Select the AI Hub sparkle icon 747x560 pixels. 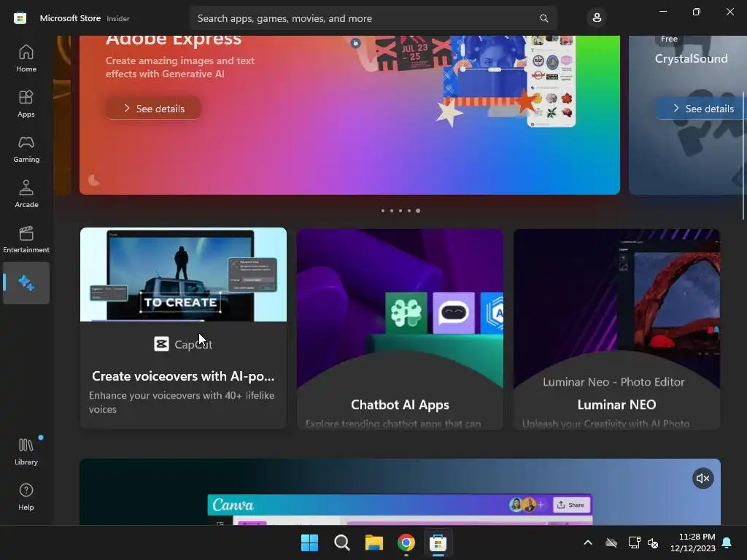click(x=26, y=283)
